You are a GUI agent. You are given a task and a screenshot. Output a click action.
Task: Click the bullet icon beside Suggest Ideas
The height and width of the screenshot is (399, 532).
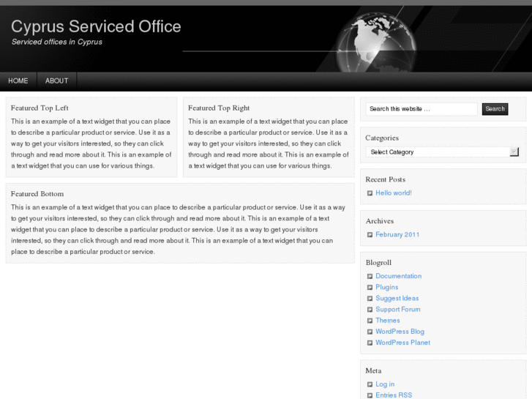click(370, 299)
